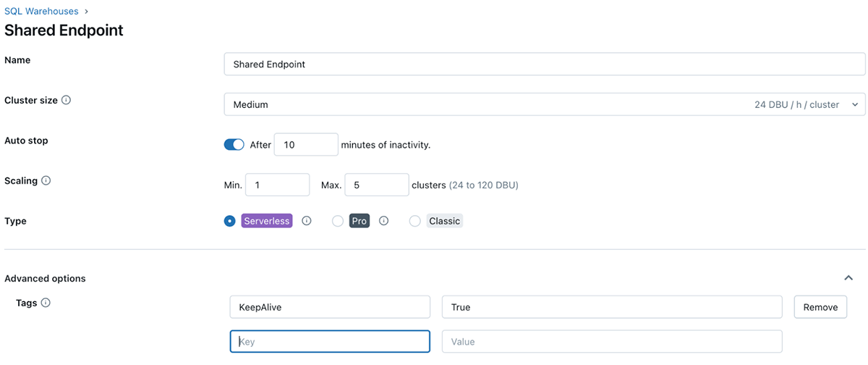This screenshot has height=365, width=868.
Task: Click the new tag Value field
Action: [612, 341]
